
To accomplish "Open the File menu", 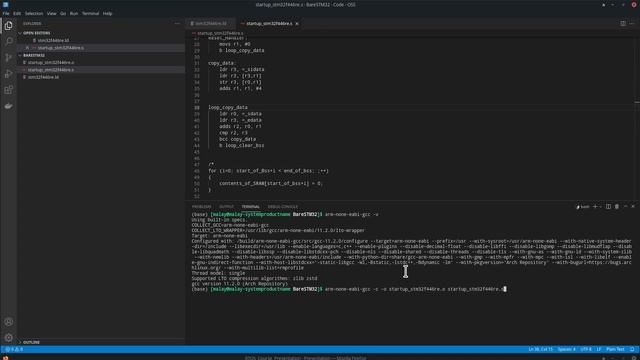I will 6,13.
